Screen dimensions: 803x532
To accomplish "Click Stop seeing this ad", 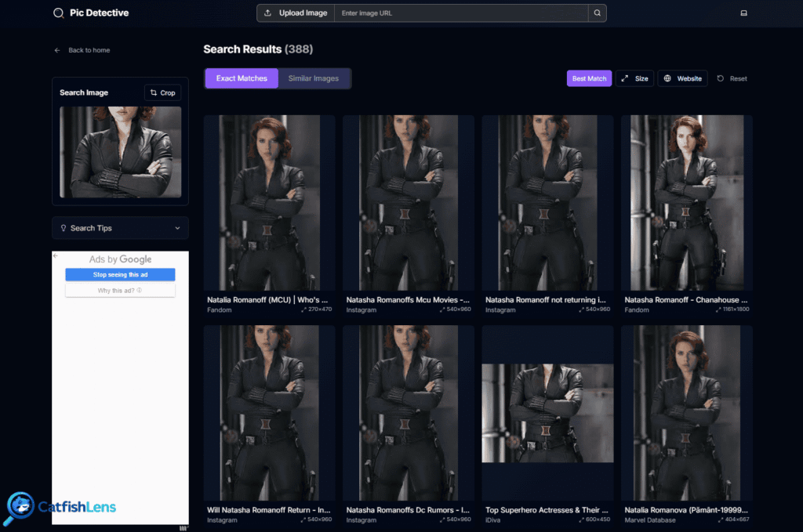I will (120, 275).
